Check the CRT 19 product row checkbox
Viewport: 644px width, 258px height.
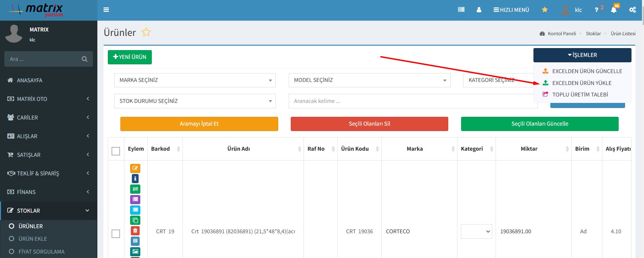point(116,234)
